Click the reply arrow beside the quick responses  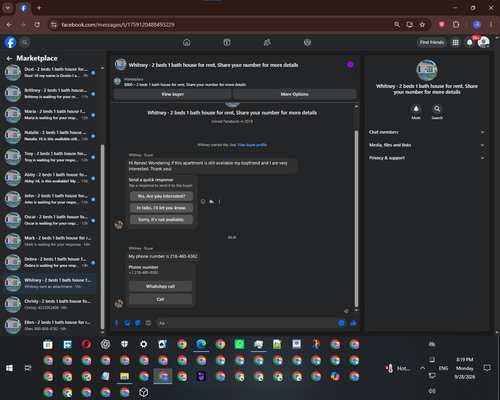(211, 201)
